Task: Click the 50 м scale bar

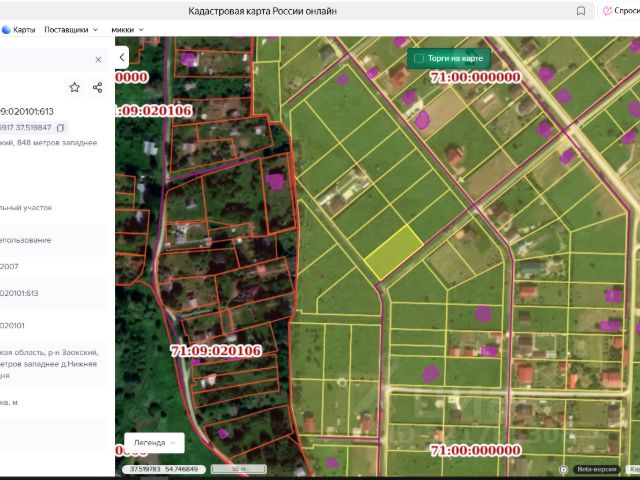Action: pos(239,469)
